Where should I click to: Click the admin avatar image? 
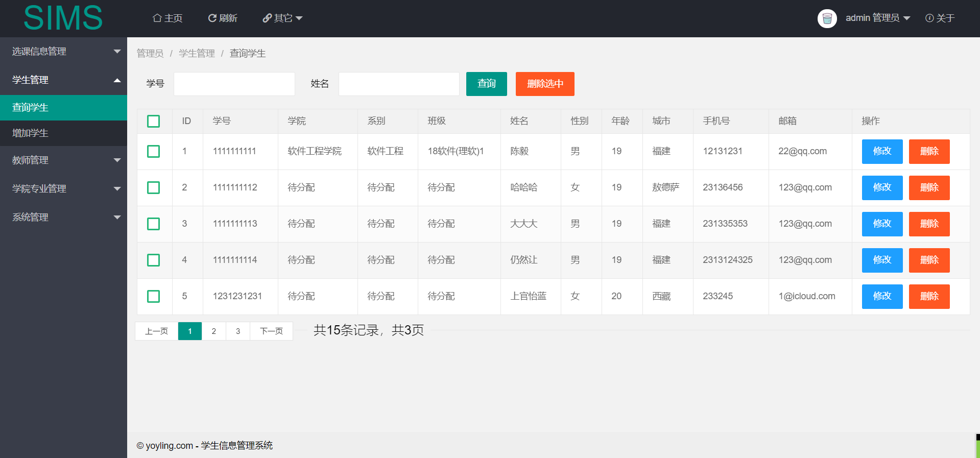tap(827, 18)
